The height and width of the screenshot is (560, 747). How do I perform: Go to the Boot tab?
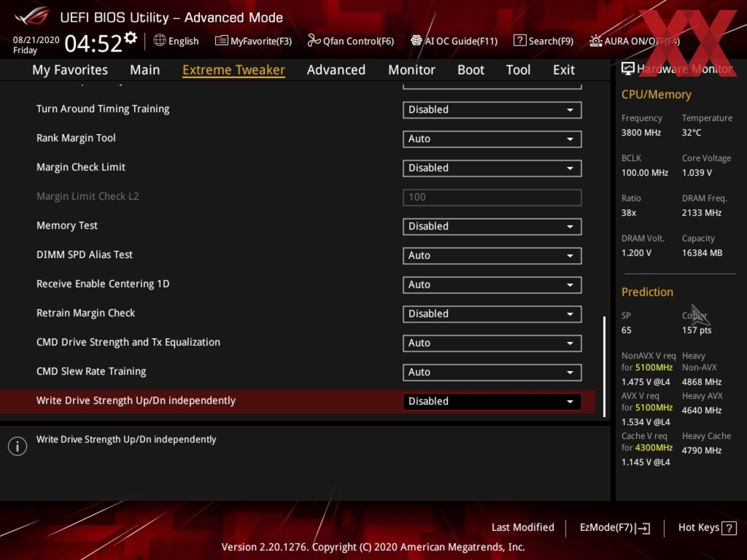[471, 70]
